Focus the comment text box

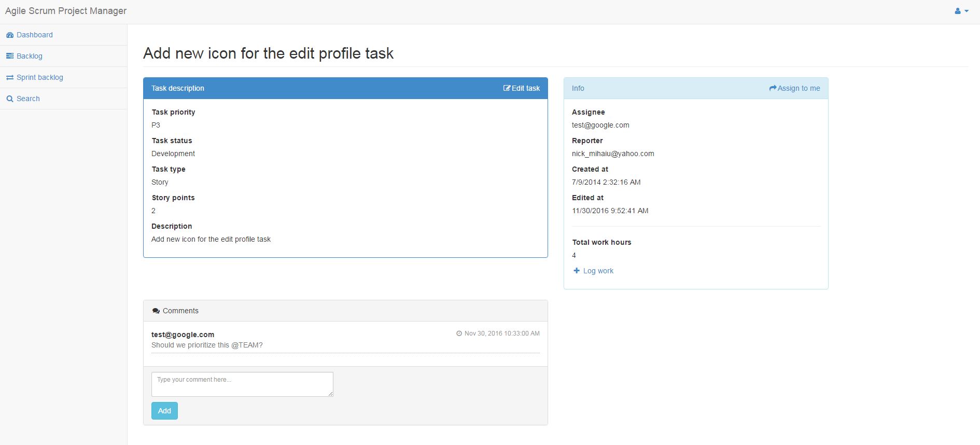pyautogui.click(x=242, y=384)
